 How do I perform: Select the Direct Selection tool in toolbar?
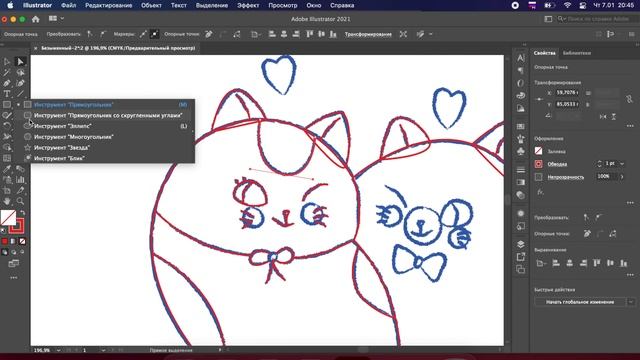tap(20, 62)
